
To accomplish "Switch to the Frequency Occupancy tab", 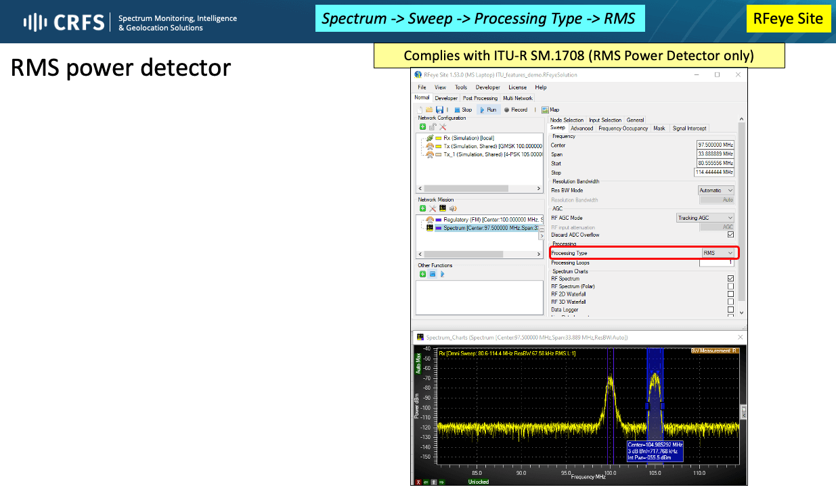I will 623,129.
